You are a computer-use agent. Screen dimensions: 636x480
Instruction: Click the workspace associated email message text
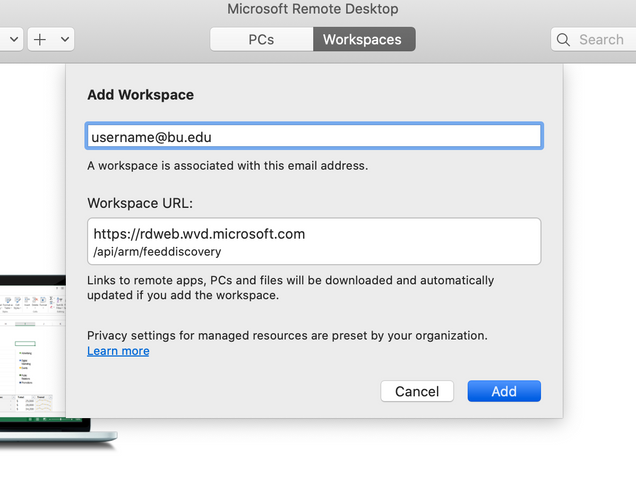(228, 166)
